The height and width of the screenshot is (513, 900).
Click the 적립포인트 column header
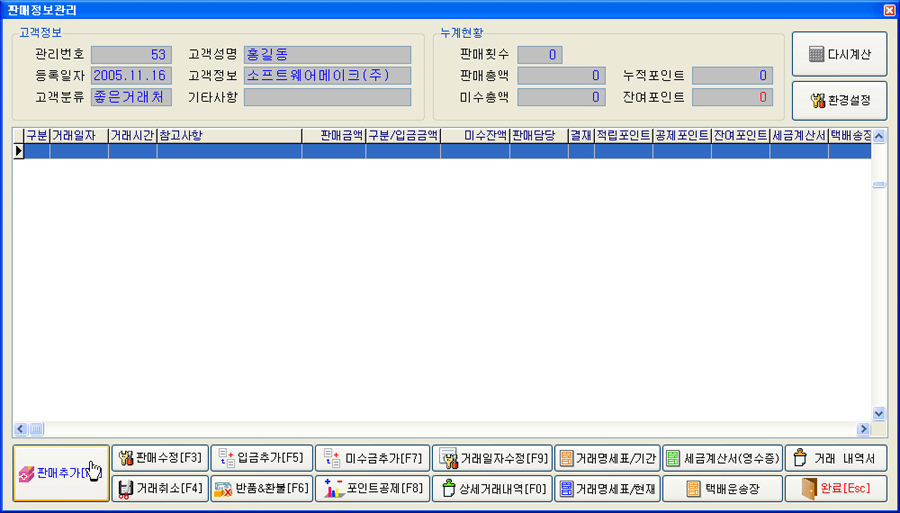(x=623, y=135)
